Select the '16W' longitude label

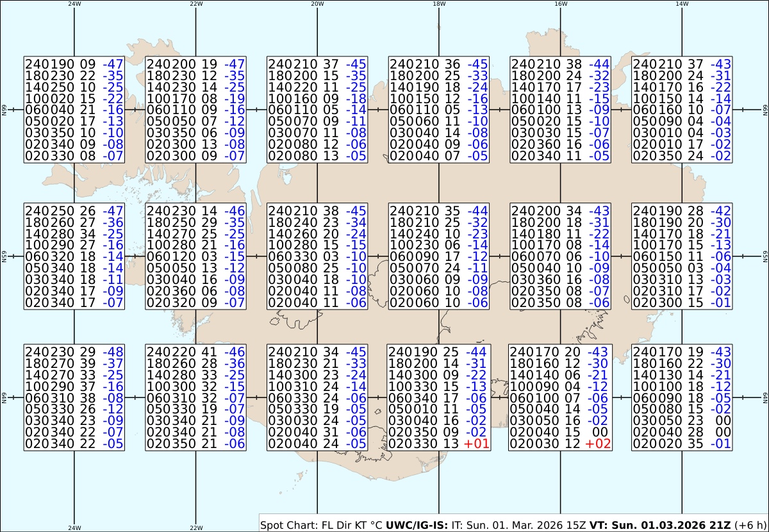coord(560,4)
